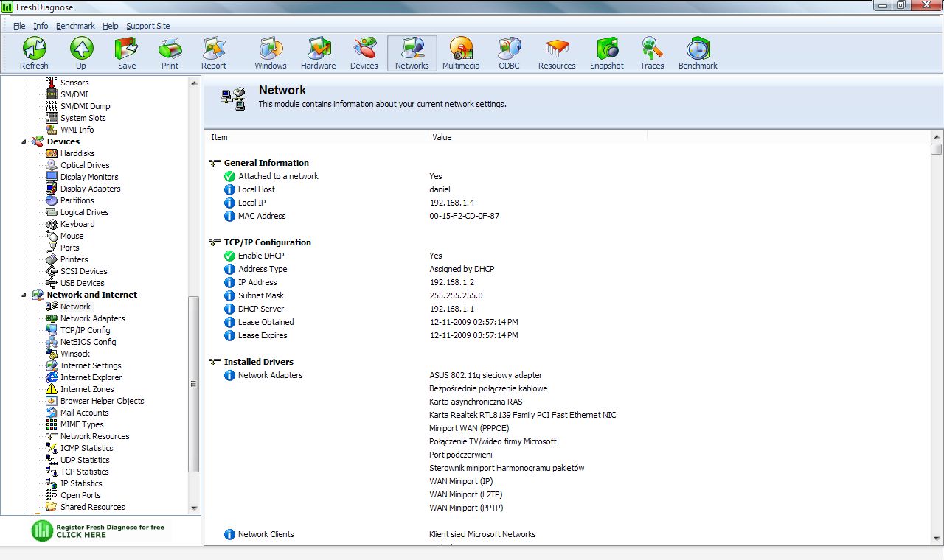Select the Networks category icon

click(x=412, y=53)
